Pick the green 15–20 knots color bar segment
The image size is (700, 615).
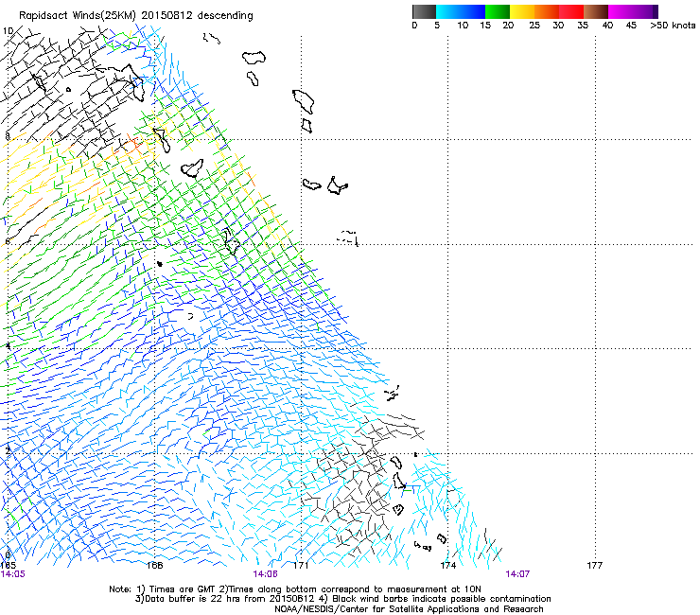click(x=497, y=11)
